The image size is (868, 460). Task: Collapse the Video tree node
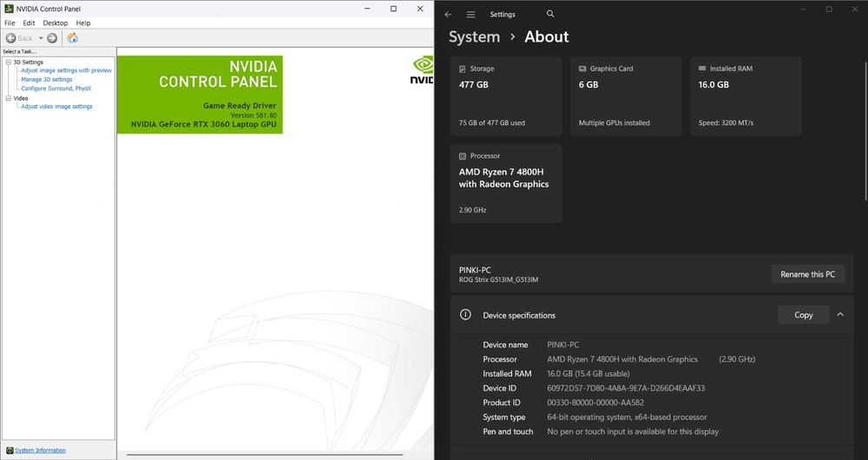[x=9, y=98]
